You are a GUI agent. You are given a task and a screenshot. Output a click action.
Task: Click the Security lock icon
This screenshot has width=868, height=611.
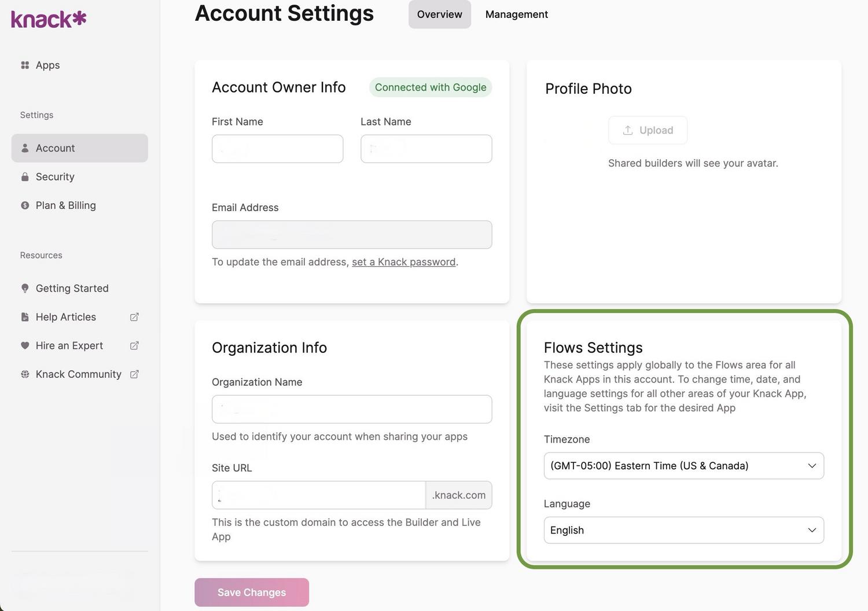(x=25, y=177)
